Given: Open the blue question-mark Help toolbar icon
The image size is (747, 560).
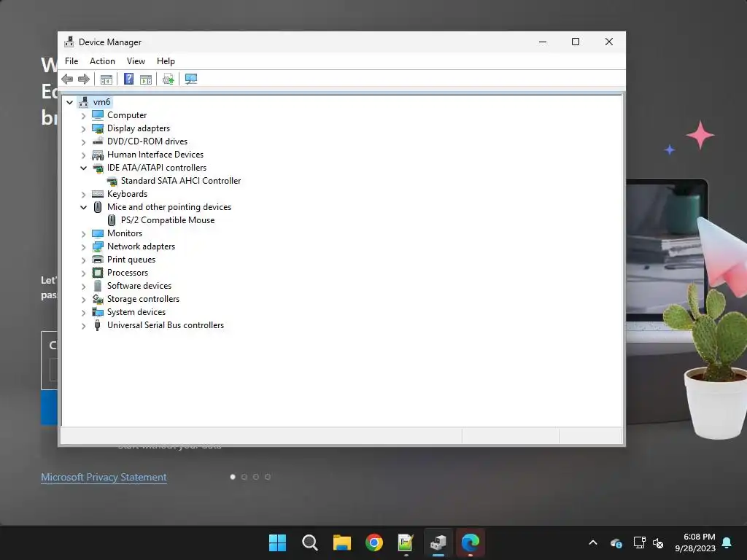Looking at the screenshot, I should 128,79.
